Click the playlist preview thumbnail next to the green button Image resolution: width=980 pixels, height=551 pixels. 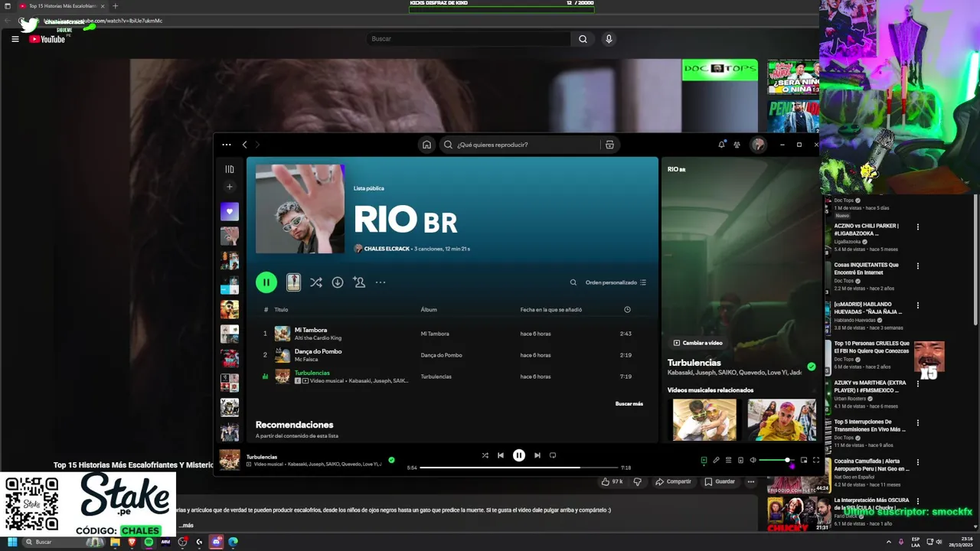(293, 282)
